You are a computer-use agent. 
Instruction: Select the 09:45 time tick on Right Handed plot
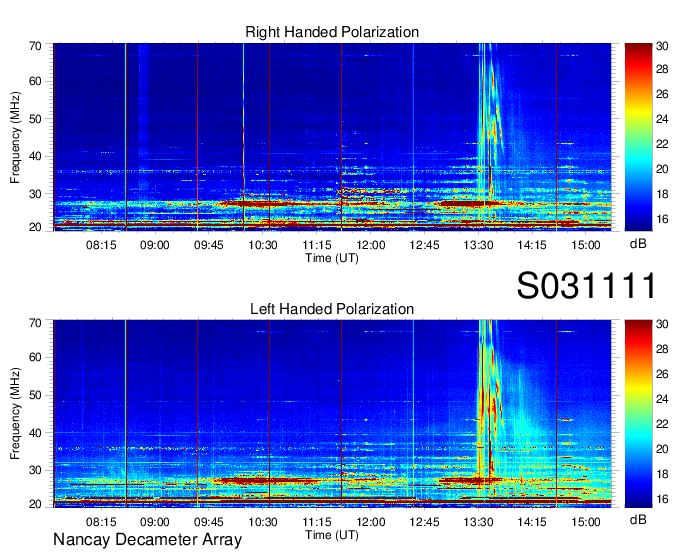point(209,245)
